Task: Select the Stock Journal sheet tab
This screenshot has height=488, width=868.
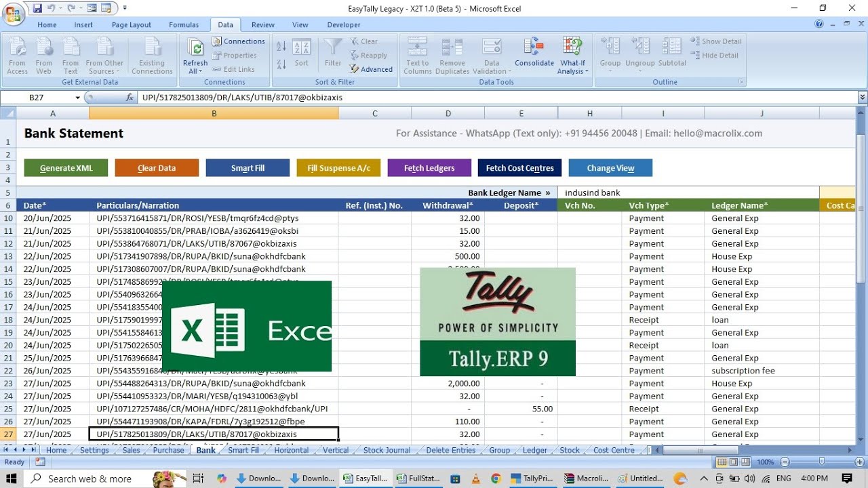Action: (x=387, y=450)
